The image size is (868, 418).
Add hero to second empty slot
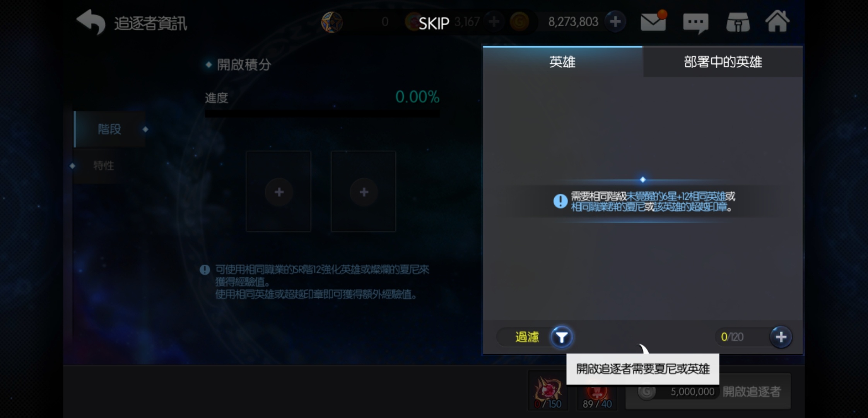(x=363, y=192)
